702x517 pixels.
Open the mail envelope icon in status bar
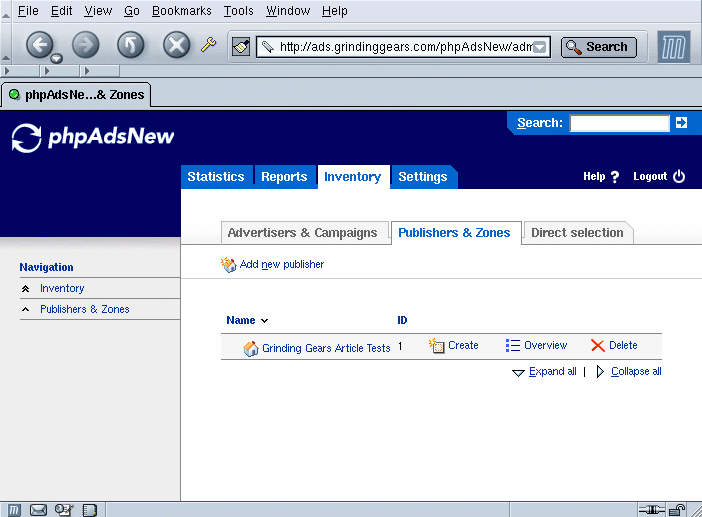(x=39, y=510)
